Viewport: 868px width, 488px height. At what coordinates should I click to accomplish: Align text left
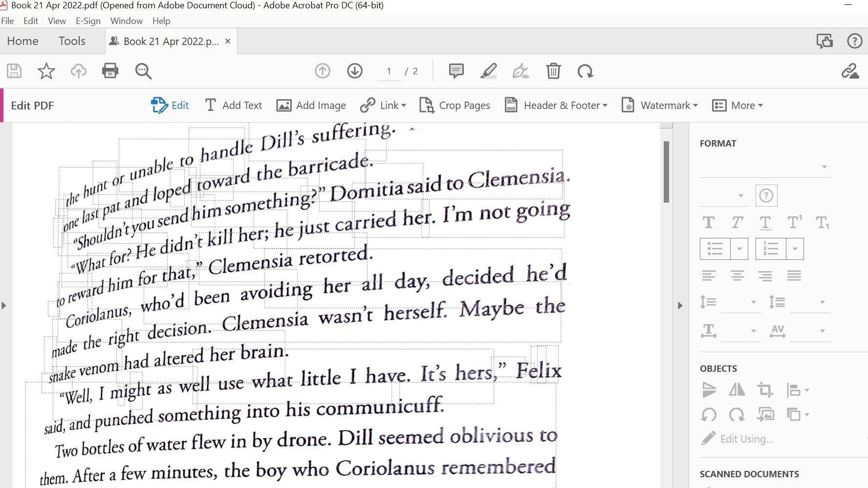(x=709, y=276)
